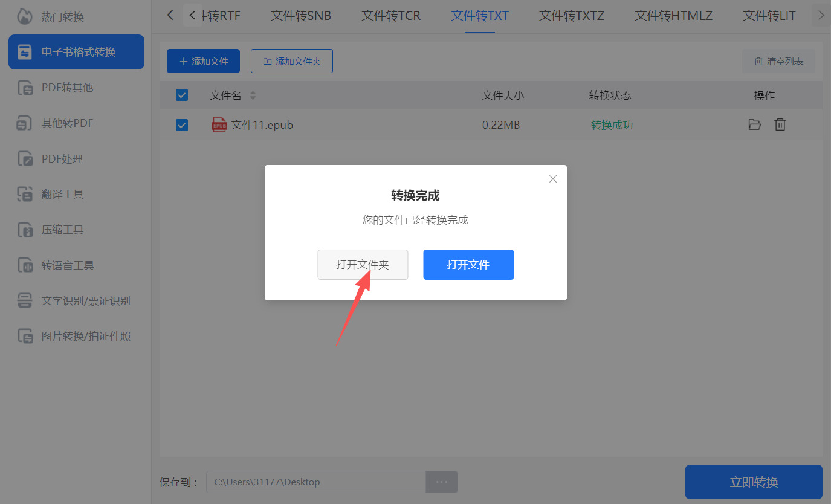Open 翻译工具 in the sidebar

tap(76, 194)
